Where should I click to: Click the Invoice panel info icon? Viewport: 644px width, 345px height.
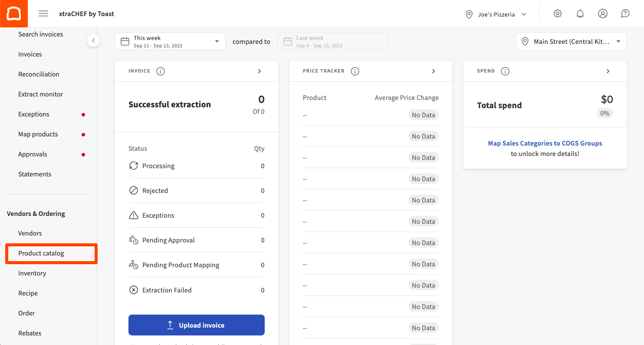160,71
